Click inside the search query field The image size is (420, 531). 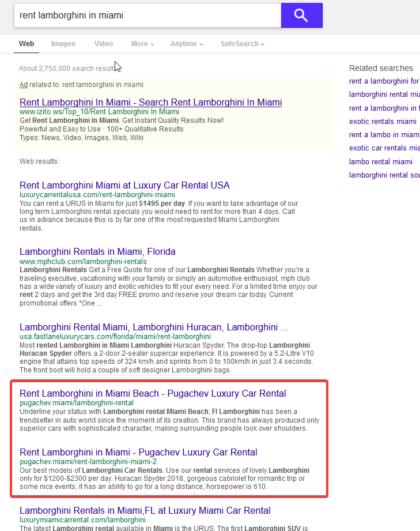coord(147,15)
